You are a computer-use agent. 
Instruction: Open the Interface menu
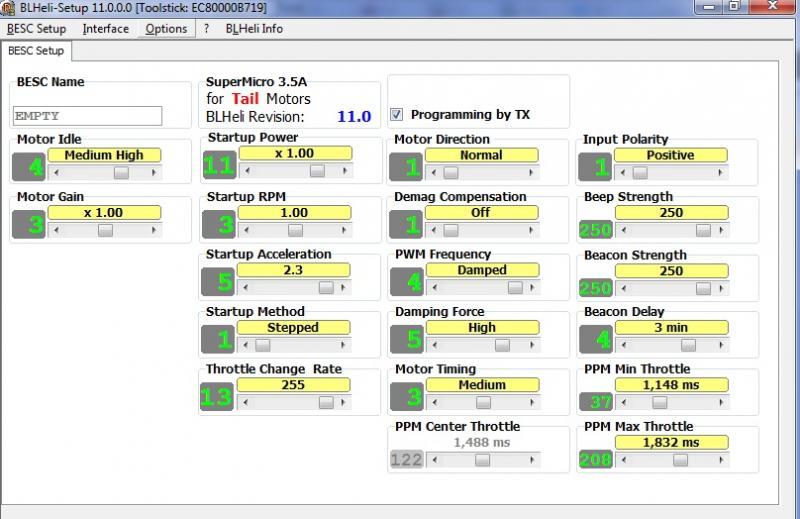tap(105, 29)
